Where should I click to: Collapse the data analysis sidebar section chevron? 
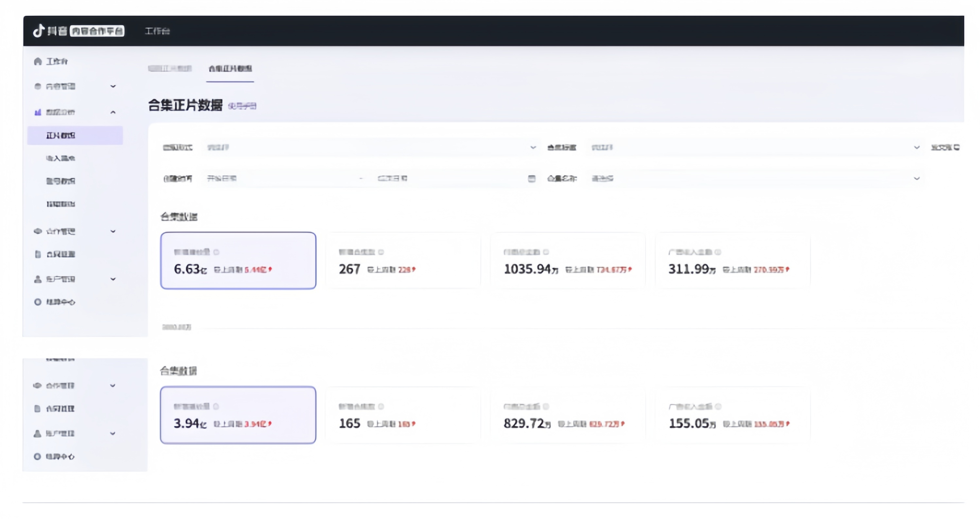(113, 112)
